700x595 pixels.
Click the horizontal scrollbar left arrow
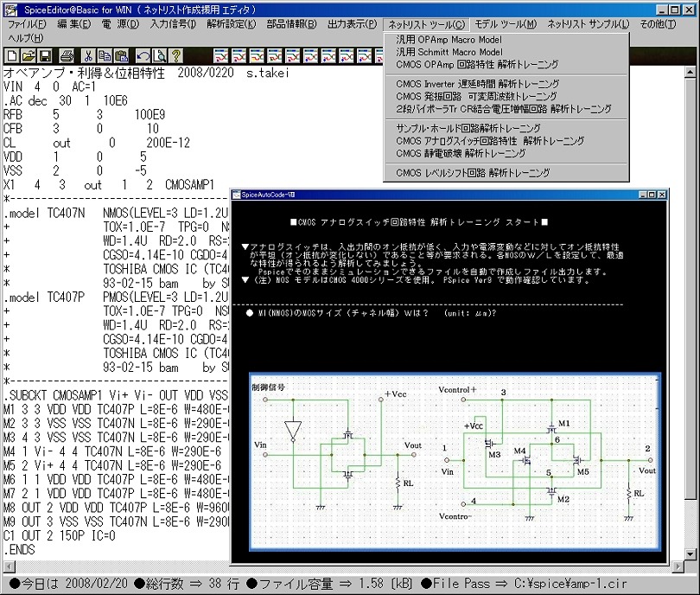(x=9, y=566)
